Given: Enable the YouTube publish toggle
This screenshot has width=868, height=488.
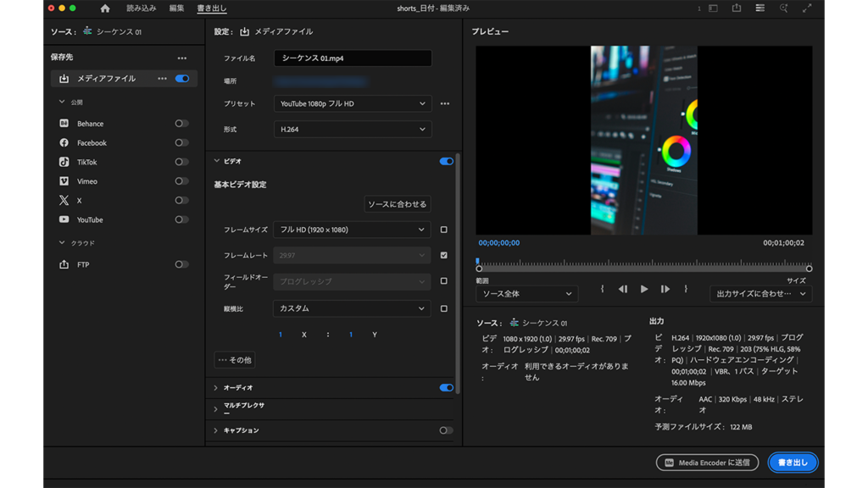Looking at the screenshot, I should (181, 219).
